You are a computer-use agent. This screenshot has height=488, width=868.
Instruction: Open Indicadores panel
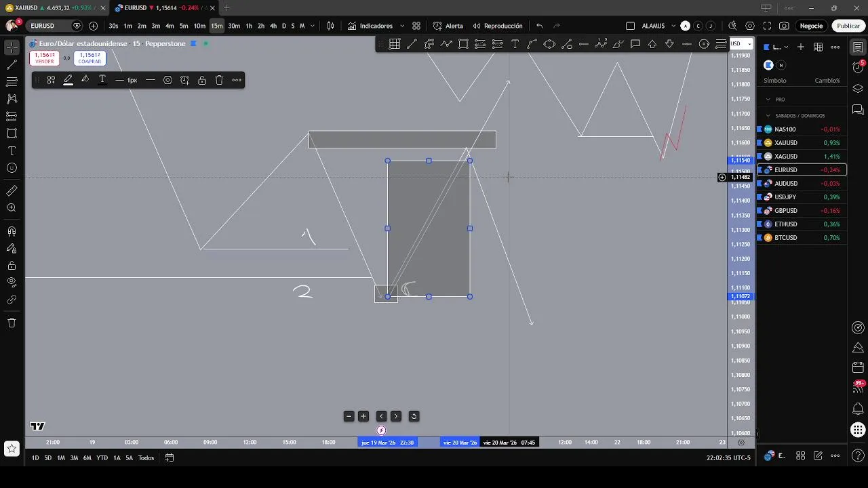(370, 26)
